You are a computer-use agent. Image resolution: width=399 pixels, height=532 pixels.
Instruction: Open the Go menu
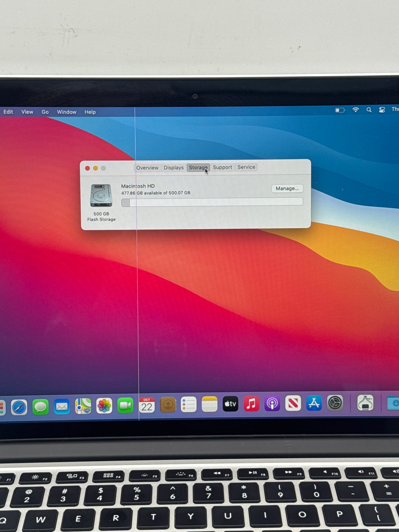[x=45, y=112]
